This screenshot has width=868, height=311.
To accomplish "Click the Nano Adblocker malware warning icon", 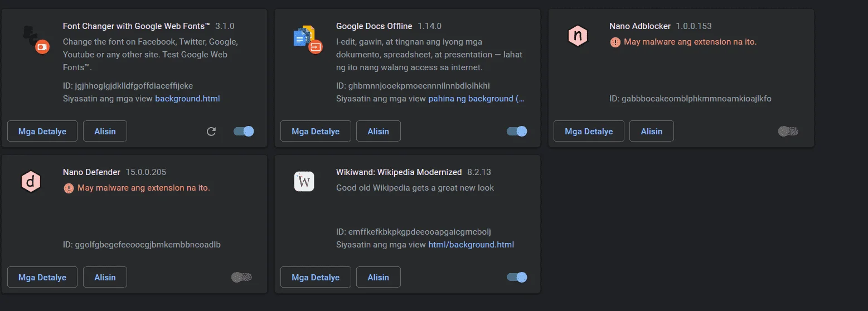I will 615,42.
